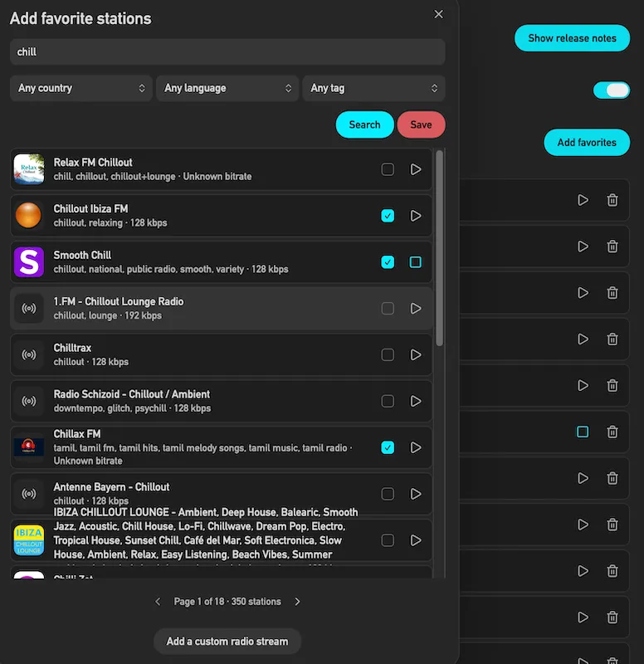644x664 pixels.
Task: Delete the currently playing favorite station
Action: 612,432
